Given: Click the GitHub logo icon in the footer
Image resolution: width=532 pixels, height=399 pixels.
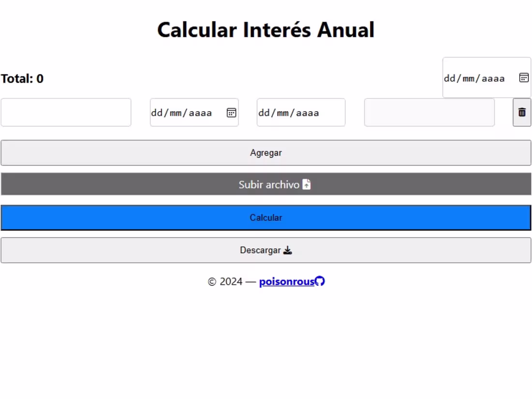Looking at the screenshot, I should tap(320, 281).
